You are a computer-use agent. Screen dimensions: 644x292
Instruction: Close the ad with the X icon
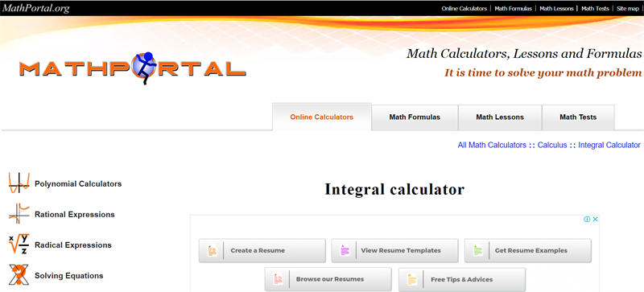(595, 220)
